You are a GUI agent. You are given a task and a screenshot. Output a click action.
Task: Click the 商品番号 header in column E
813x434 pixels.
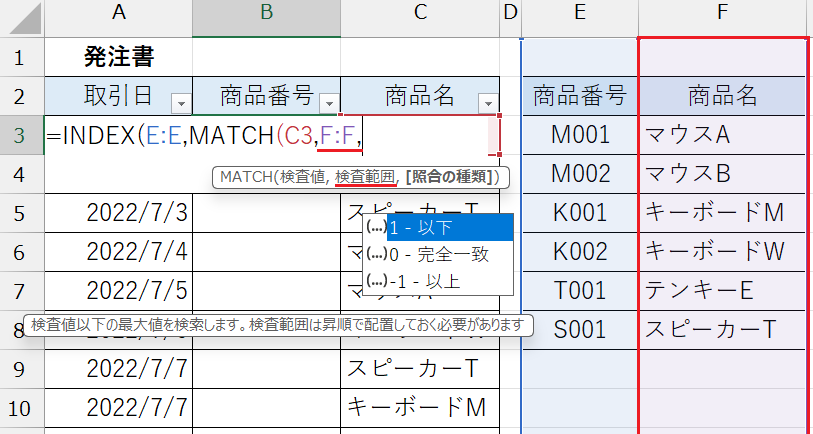pyautogui.click(x=580, y=96)
